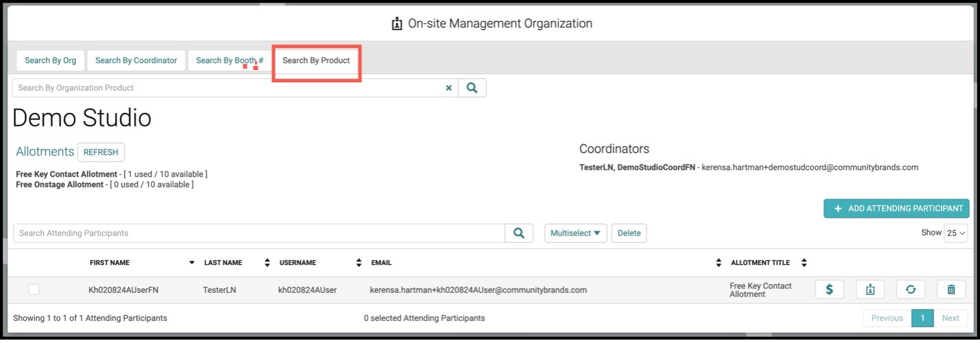Open the Show 25 entries dropdown

pyautogui.click(x=956, y=233)
